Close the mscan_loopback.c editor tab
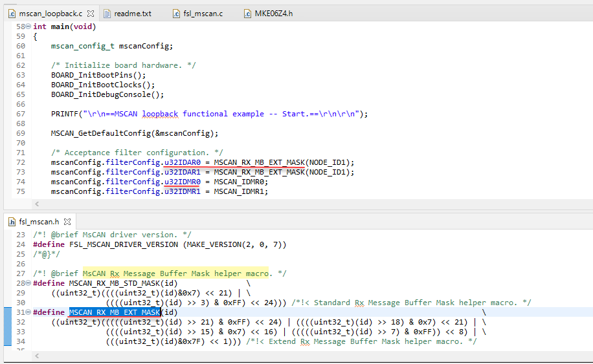Image resolution: width=593 pixels, height=364 pixels. point(91,14)
